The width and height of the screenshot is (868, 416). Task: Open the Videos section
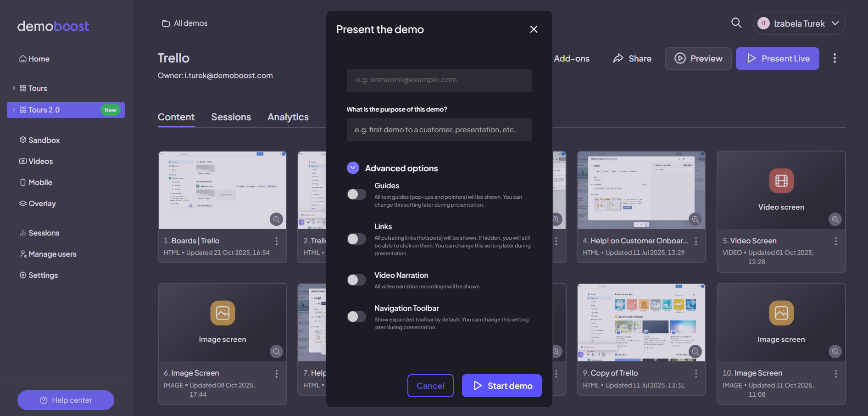36,161
